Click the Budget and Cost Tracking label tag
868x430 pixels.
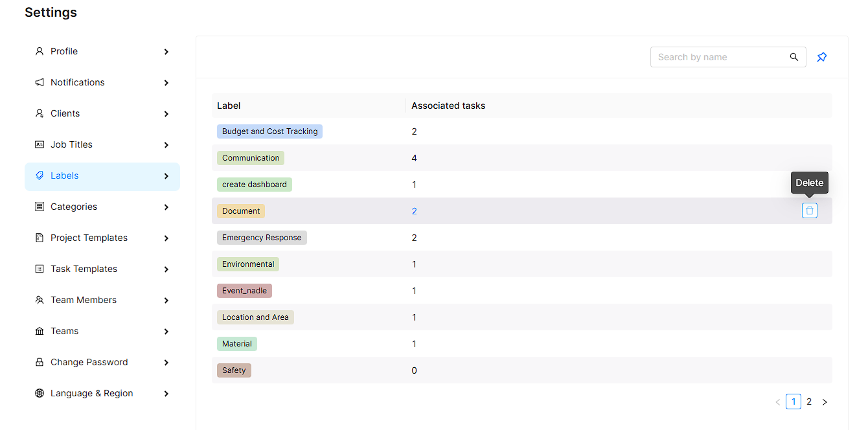pyautogui.click(x=269, y=131)
